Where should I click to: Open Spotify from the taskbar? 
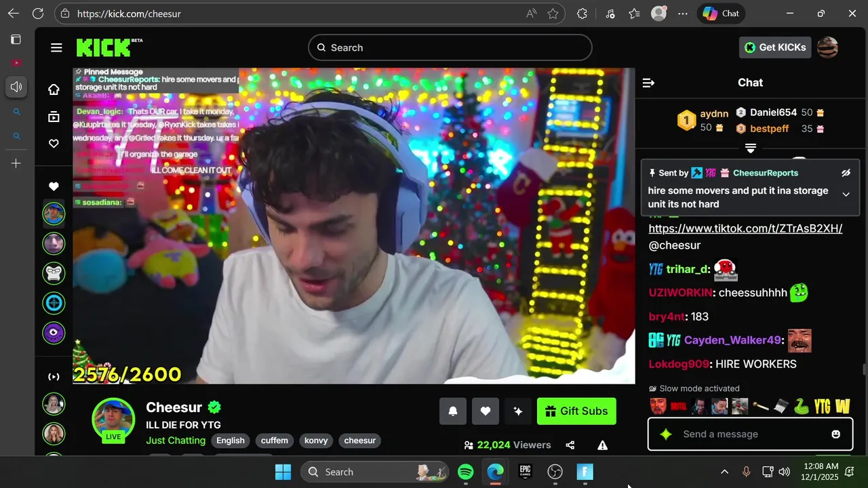466,472
